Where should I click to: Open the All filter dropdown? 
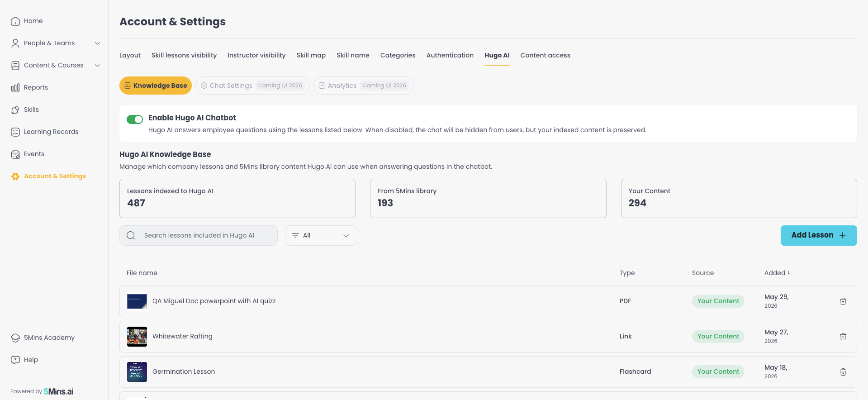pos(321,235)
